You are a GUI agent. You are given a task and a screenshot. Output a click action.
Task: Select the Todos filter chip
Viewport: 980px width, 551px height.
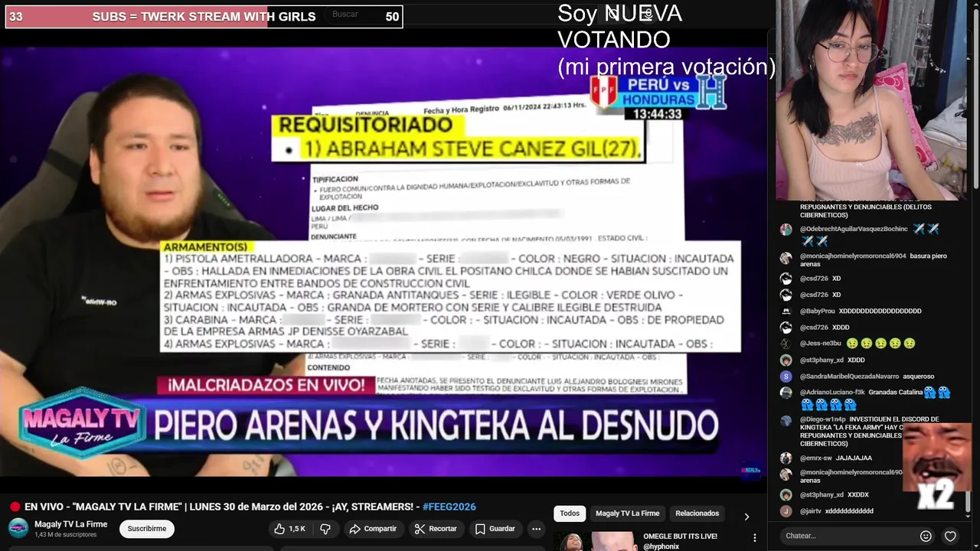(570, 514)
